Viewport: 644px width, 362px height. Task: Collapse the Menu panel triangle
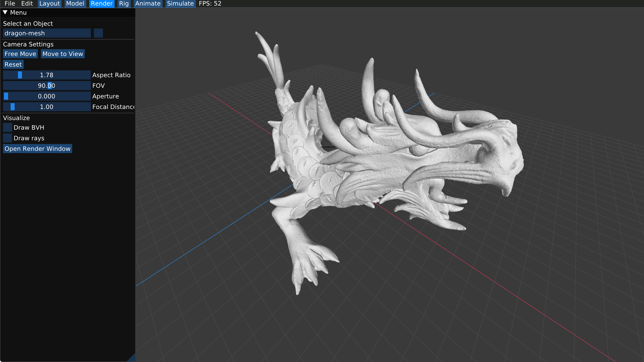(x=5, y=12)
